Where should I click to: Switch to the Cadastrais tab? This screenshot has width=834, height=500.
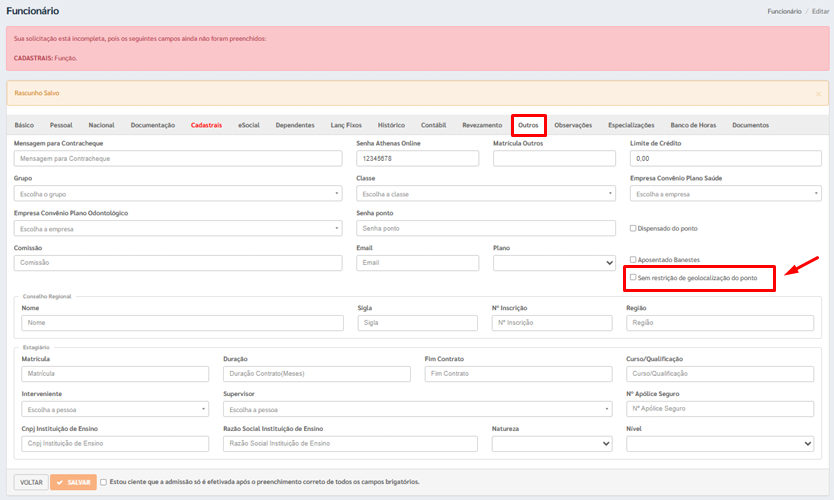click(206, 125)
